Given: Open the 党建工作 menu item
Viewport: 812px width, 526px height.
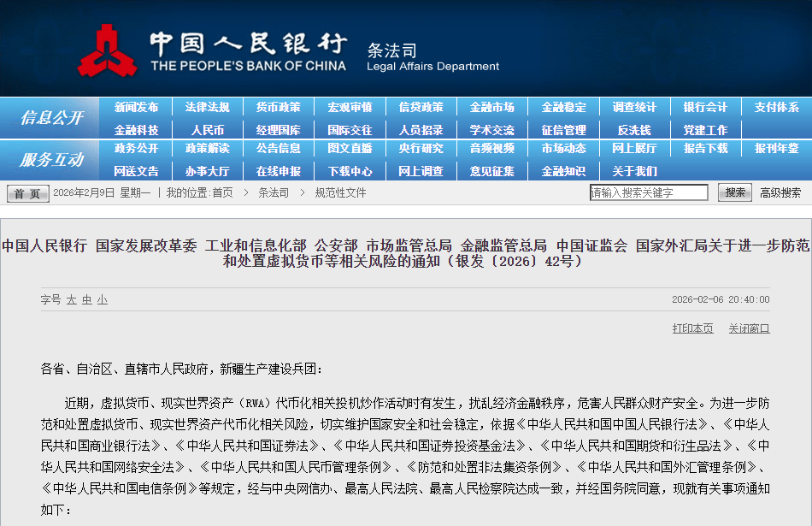Looking at the screenshot, I should click(705, 130).
